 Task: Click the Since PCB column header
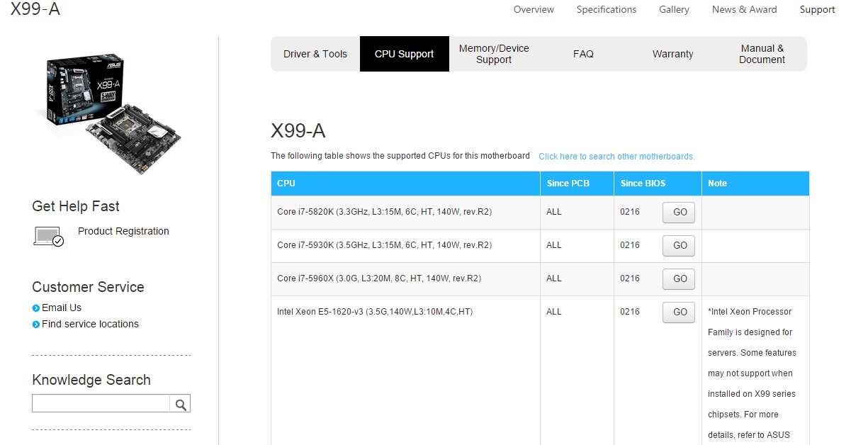pos(577,184)
